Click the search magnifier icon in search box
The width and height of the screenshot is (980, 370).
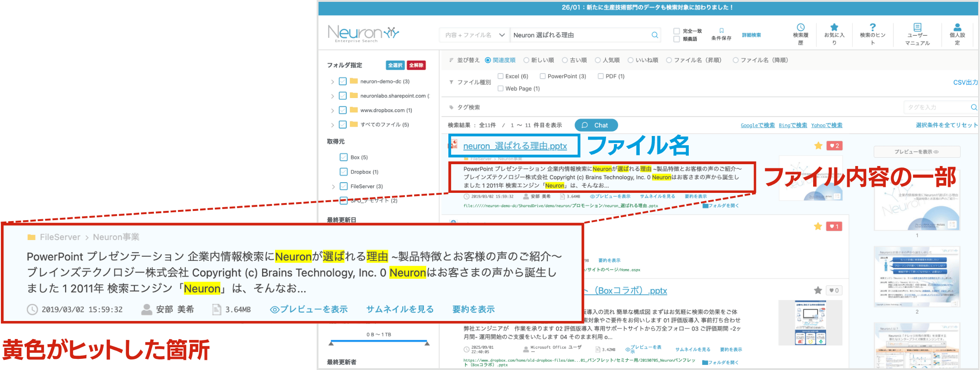click(655, 35)
